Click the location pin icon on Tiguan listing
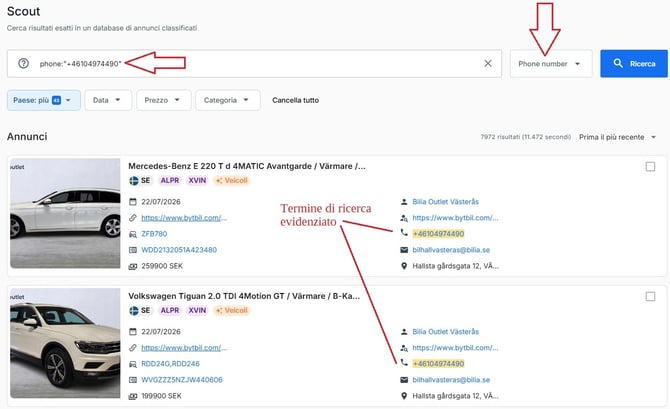 [404, 396]
